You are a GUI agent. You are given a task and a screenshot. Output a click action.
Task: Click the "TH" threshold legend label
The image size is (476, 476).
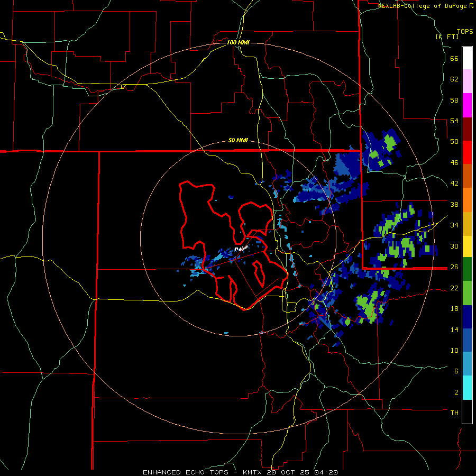coord(454,413)
